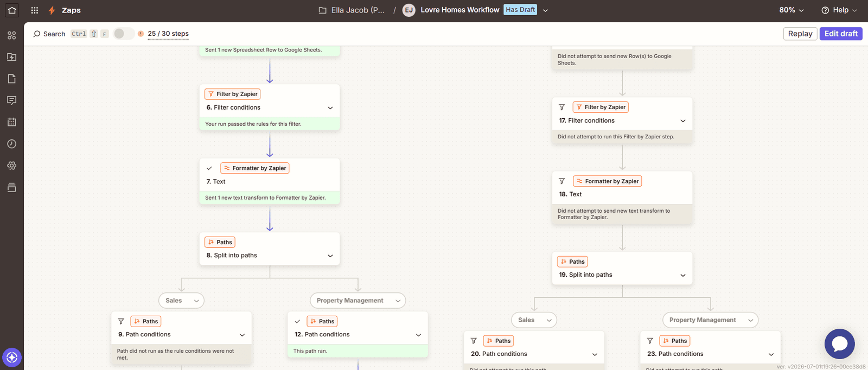Click 'Path did not run' status under step 9
868x370 pixels.
pos(175,354)
